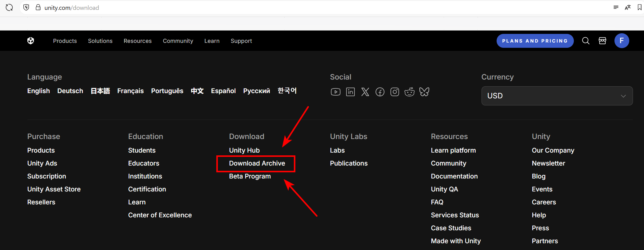The height and width of the screenshot is (250, 644).
Task: Open the Services Status link
Action: [x=455, y=215]
